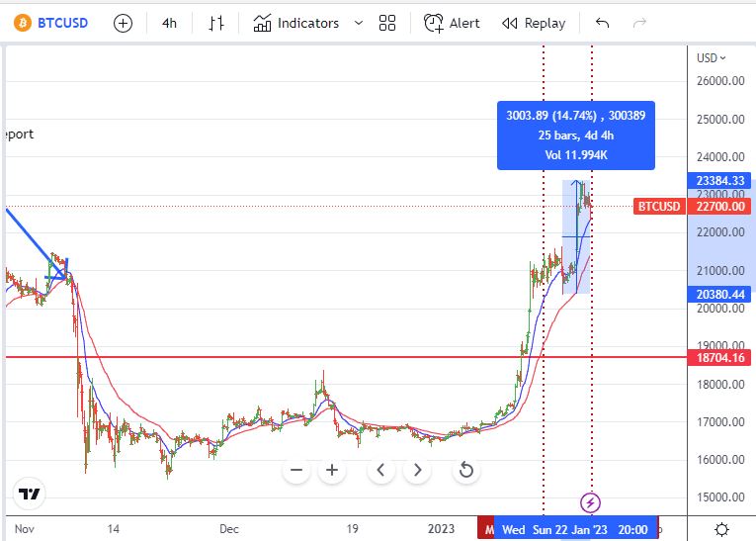Click the compare or add symbol plus icon
This screenshot has width=756, height=541.
click(123, 23)
